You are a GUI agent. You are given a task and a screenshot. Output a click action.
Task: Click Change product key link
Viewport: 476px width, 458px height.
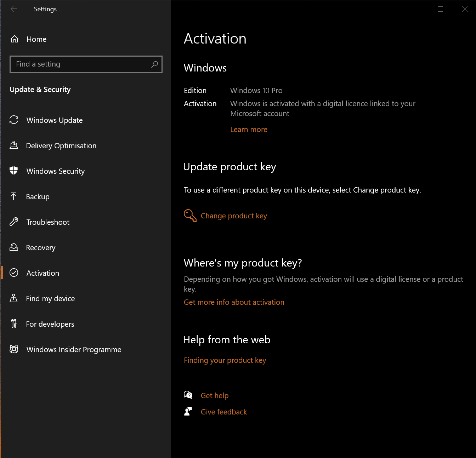tap(234, 216)
